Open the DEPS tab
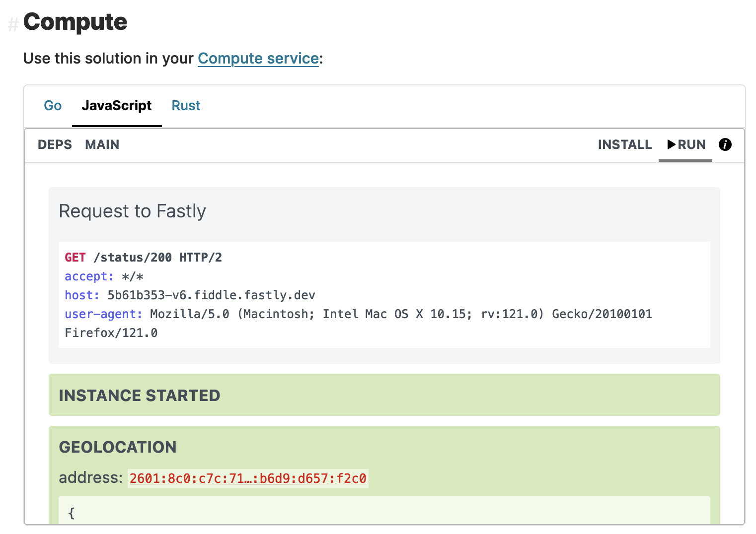This screenshot has width=756, height=534. [x=55, y=144]
